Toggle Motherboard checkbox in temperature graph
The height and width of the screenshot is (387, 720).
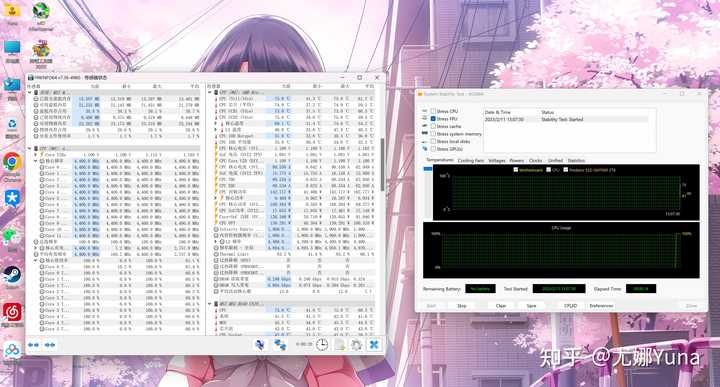pyautogui.click(x=516, y=170)
